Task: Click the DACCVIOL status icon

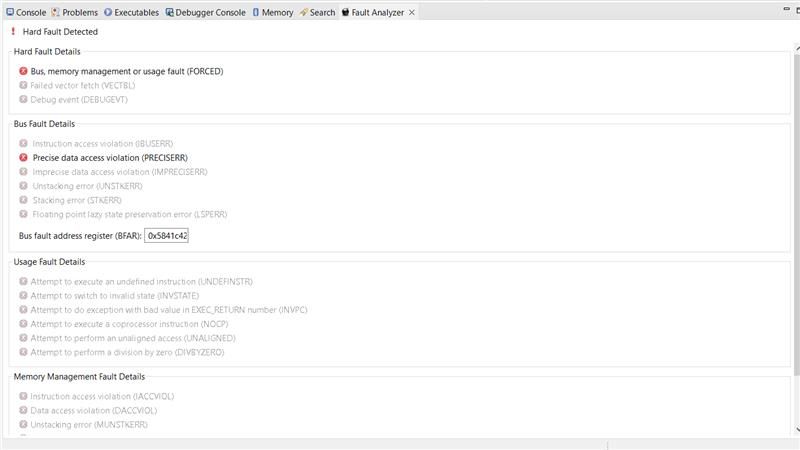Action: coord(23,410)
